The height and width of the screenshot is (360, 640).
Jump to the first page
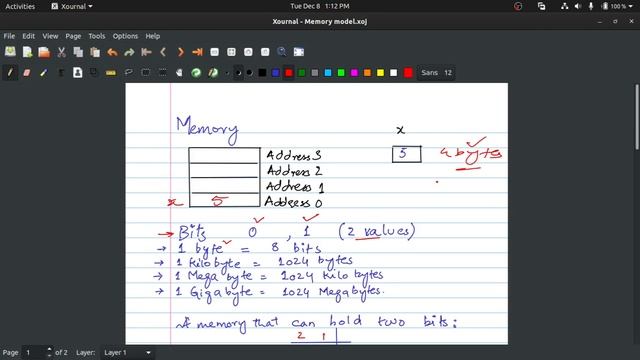click(146, 52)
